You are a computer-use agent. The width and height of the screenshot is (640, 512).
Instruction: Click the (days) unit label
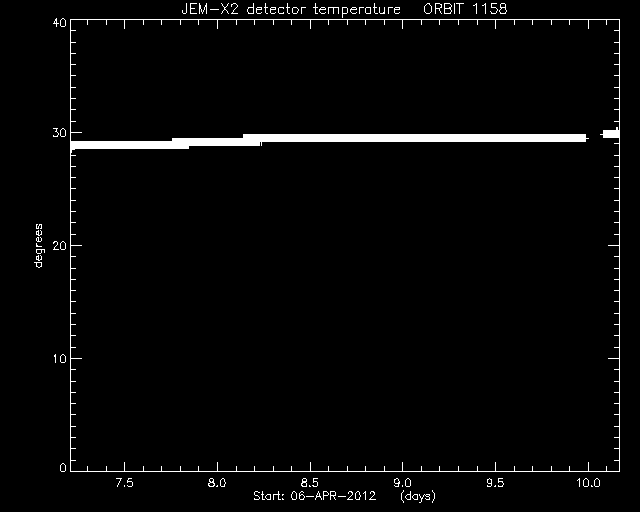418,496
